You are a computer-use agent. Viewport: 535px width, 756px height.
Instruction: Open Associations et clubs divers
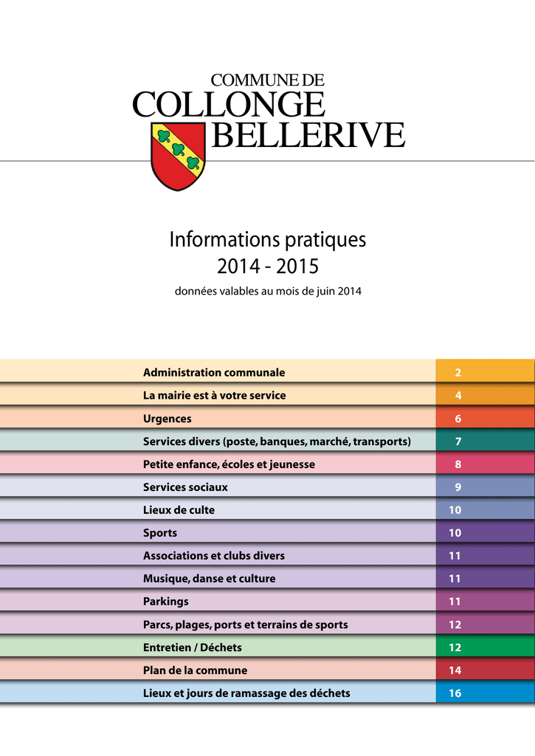[214, 556]
